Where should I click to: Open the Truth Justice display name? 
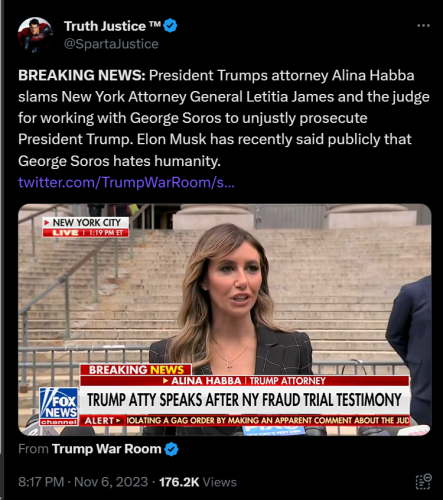coord(113,26)
